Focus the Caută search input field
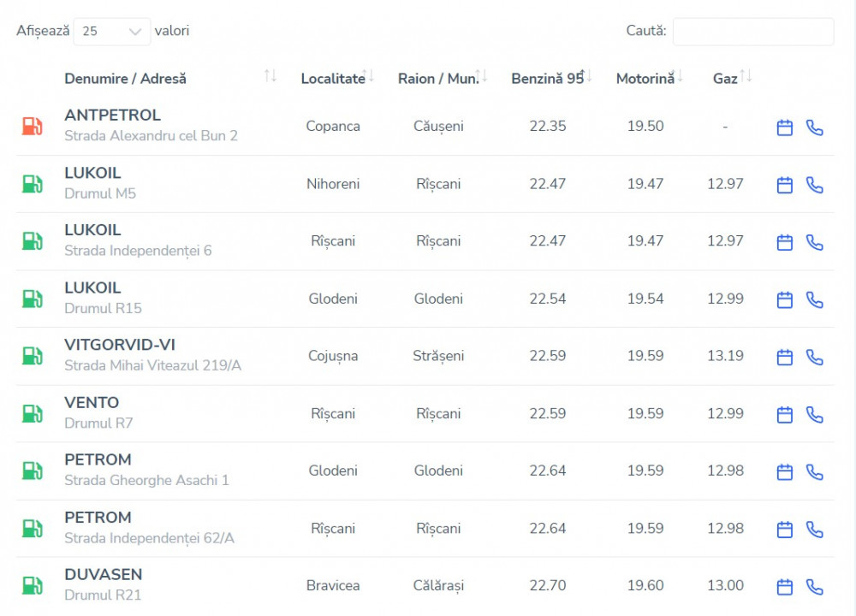This screenshot has height=616, width=856. [752, 32]
